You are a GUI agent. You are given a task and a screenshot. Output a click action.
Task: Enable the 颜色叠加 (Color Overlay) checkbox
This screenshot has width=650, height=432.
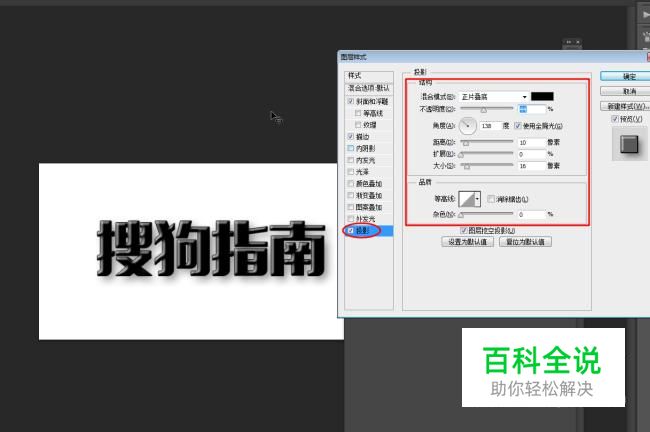click(x=351, y=183)
